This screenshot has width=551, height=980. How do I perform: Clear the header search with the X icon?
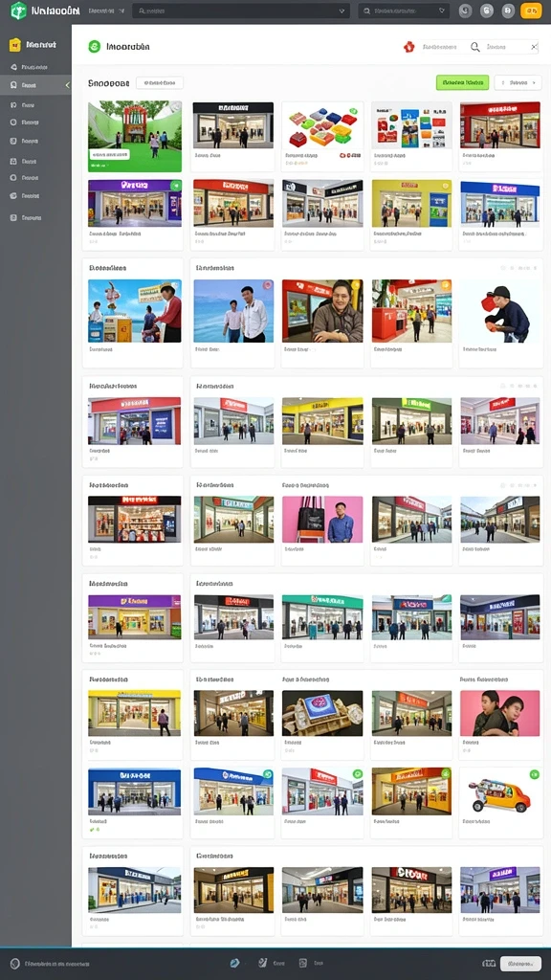tap(534, 47)
